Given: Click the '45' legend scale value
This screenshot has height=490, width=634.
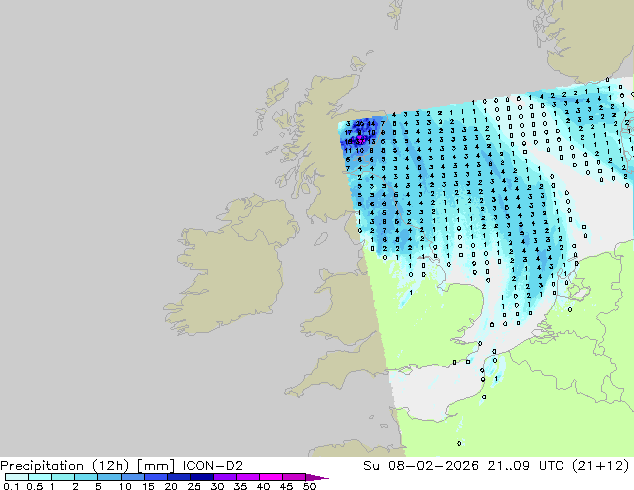Looking at the screenshot, I should pos(286,486).
